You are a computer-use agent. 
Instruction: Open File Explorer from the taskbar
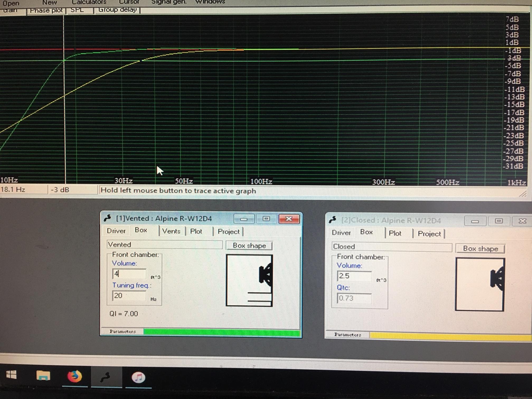43,375
